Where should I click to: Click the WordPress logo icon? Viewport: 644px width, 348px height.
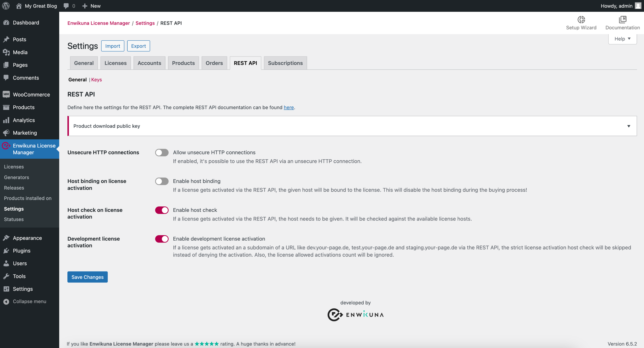[6, 6]
